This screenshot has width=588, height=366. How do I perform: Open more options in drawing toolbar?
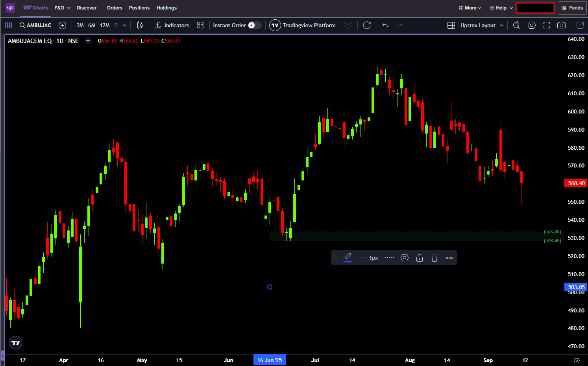click(449, 258)
